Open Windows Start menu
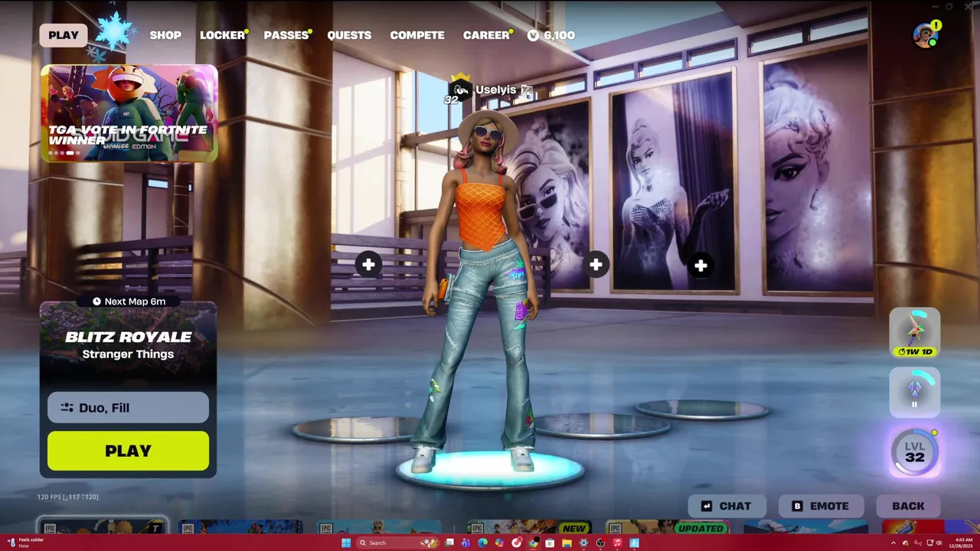Viewport: 980px width, 551px height. pos(346,543)
